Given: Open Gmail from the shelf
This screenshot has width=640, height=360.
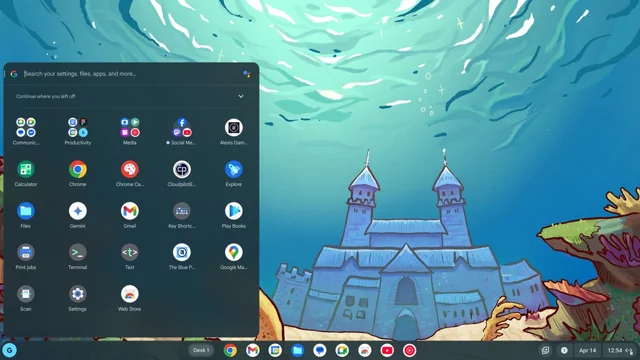Looking at the screenshot, I should pyautogui.click(x=253, y=350).
